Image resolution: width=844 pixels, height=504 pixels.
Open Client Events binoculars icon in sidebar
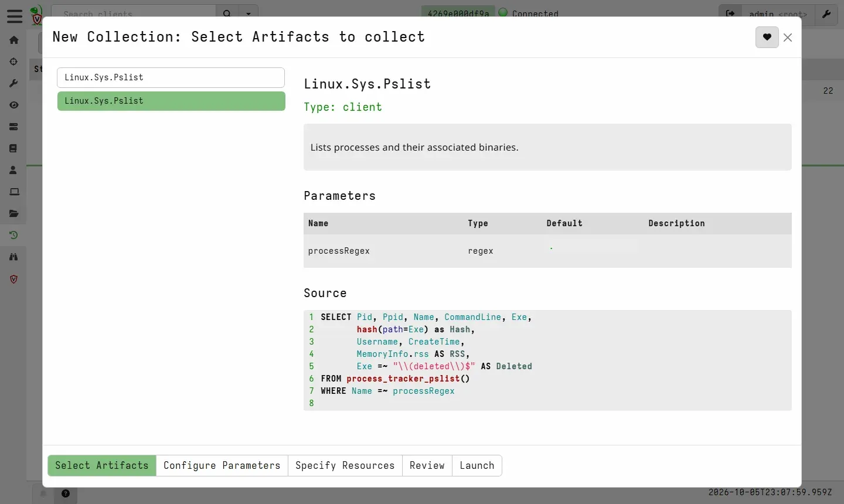coord(14,257)
